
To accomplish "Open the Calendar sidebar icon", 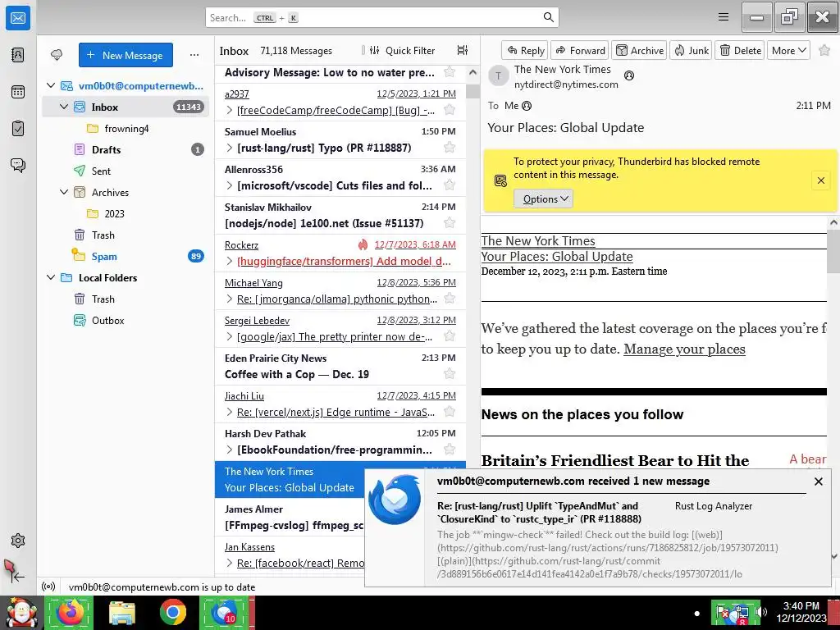I will coord(18,92).
